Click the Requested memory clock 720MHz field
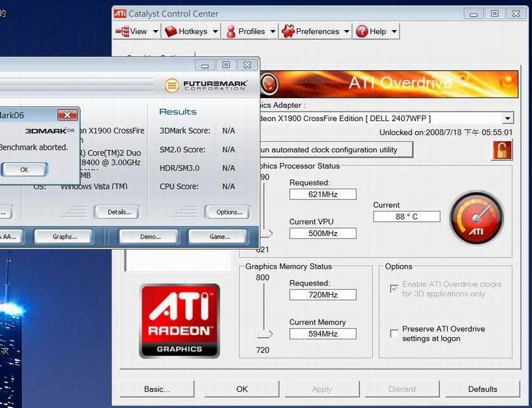 click(x=323, y=295)
